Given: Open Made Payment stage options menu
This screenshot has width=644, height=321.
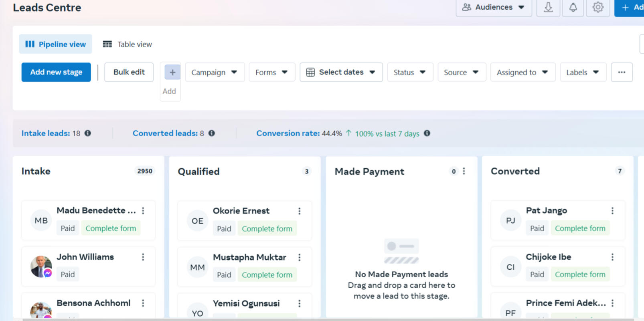Looking at the screenshot, I should click(x=464, y=171).
